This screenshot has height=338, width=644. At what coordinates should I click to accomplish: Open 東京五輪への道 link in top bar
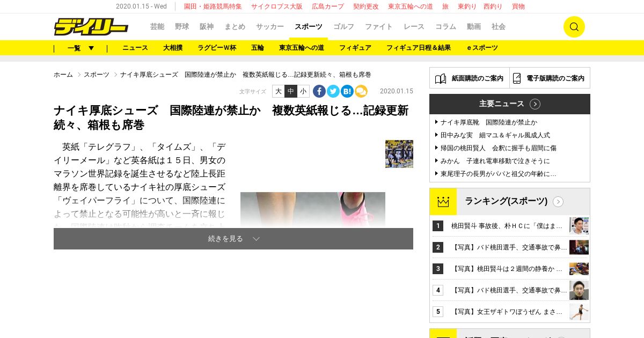tap(411, 6)
